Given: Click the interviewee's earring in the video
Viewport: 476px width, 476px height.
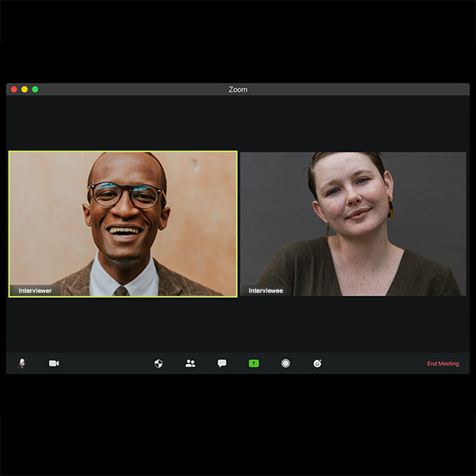Looking at the screenshot, I should [390, 210].
